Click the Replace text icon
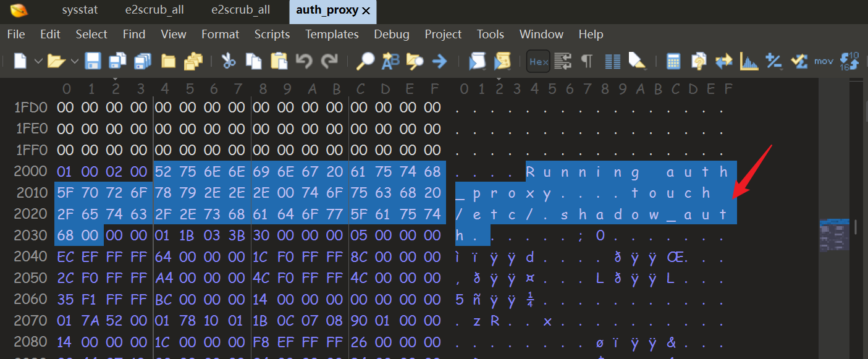868x359 pixels. pos(390,61)
